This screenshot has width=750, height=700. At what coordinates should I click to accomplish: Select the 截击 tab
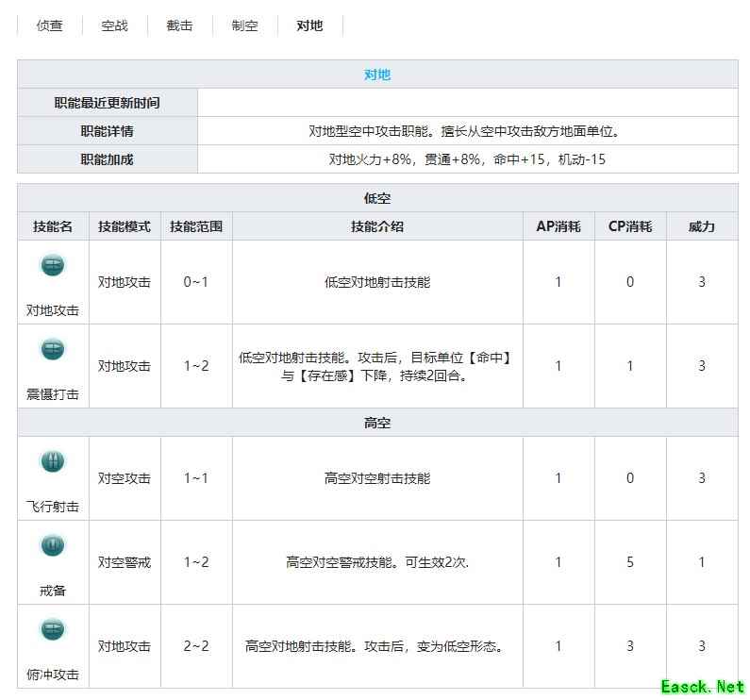179,25
